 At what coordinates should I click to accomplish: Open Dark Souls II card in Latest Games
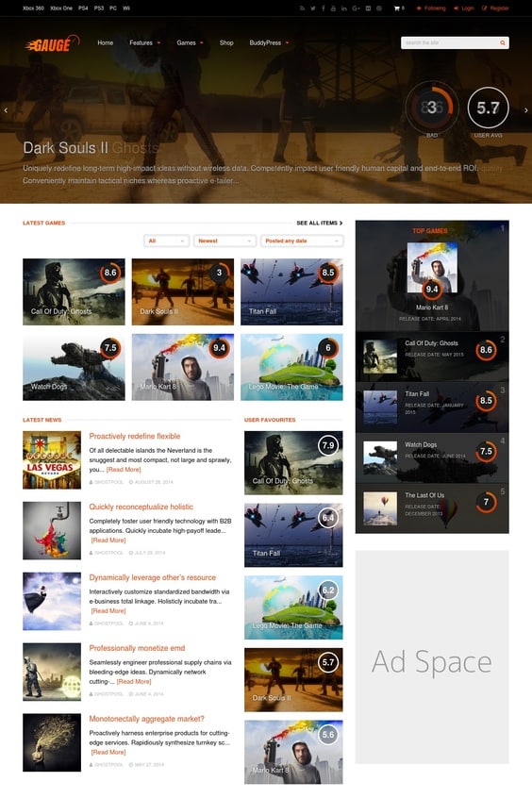(x=183, y=291)
